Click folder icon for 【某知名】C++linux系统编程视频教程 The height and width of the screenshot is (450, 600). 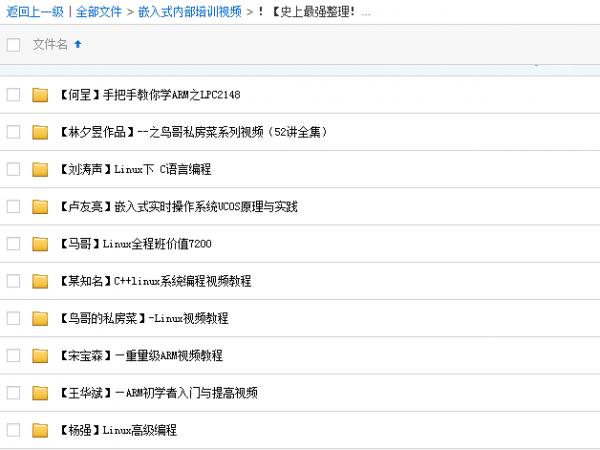point(40,281)
